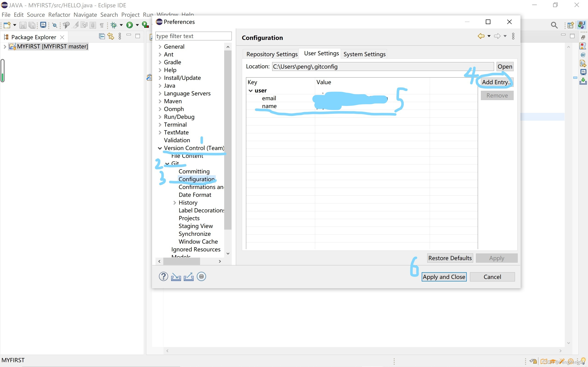Click the back arrow in Configuration header
This screenshot has height=367, width=588.
pos(481,36)
